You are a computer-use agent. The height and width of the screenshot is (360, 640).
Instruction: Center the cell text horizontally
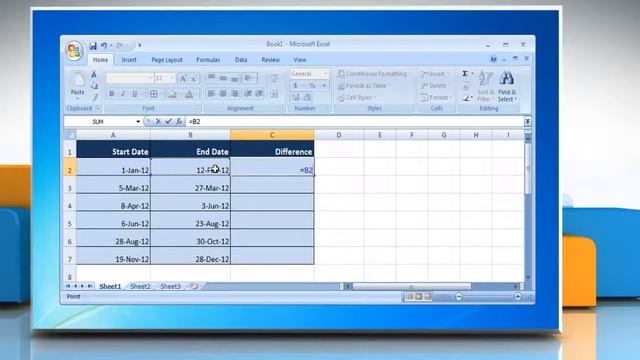[223, 94]
